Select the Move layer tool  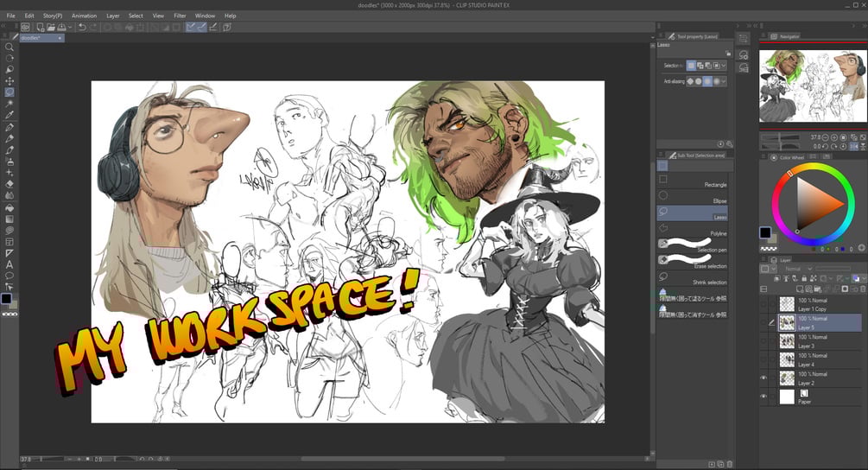(x=10, y=80)
